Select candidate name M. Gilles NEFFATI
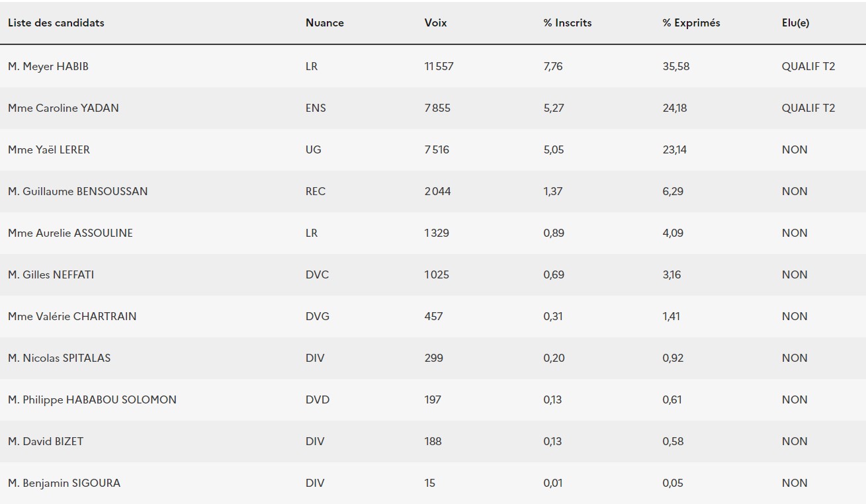This screenshot has height=504, width=866. coord(51,274)
